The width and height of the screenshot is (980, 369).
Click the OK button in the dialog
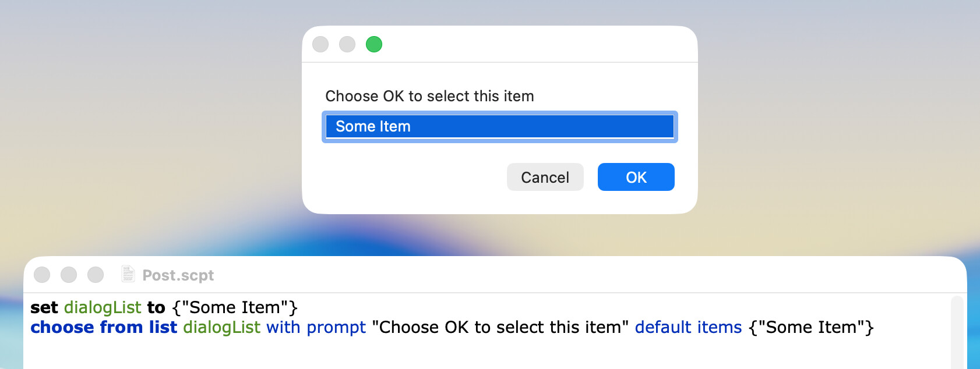point(636,177)
